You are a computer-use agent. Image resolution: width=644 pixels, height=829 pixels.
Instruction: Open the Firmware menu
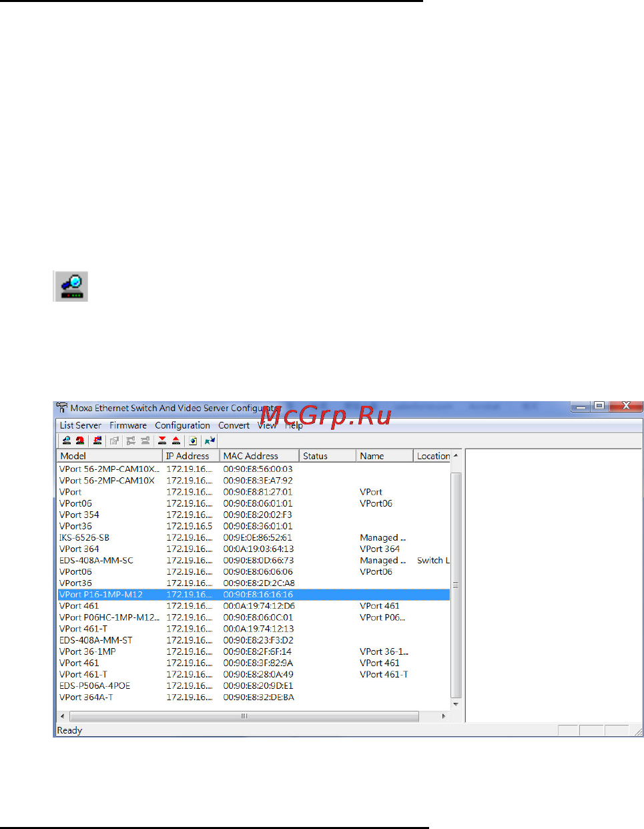128,425
